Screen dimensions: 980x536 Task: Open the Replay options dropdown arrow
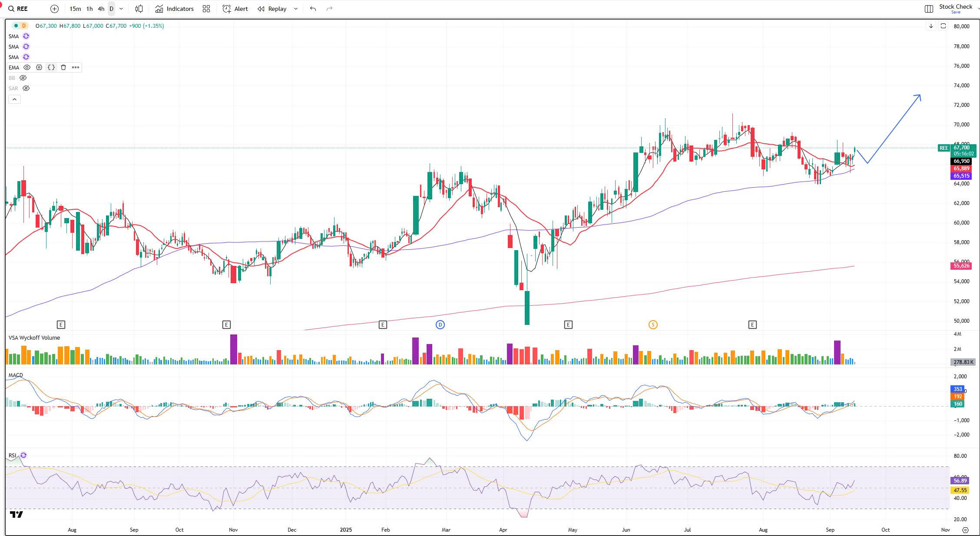point(296,9)
